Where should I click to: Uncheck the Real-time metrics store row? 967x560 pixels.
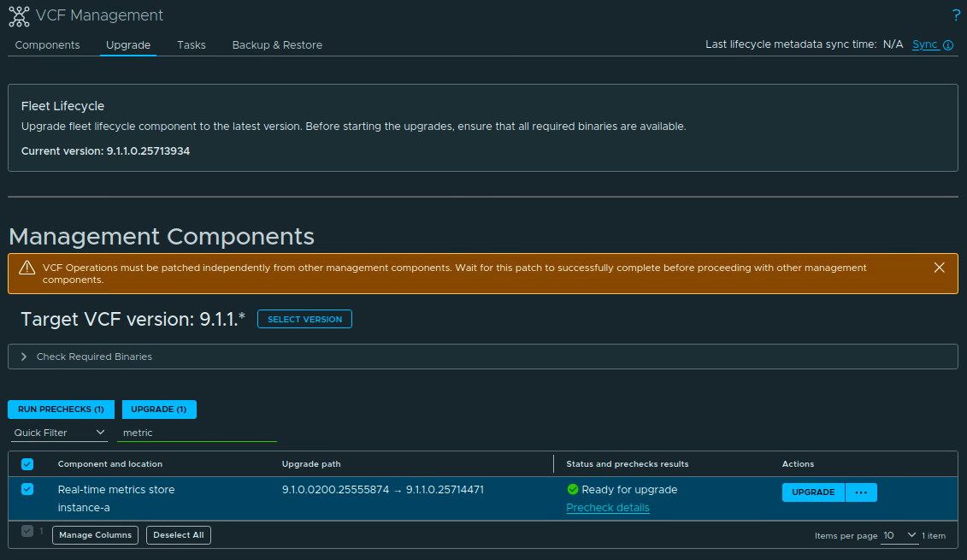(27, 489)
